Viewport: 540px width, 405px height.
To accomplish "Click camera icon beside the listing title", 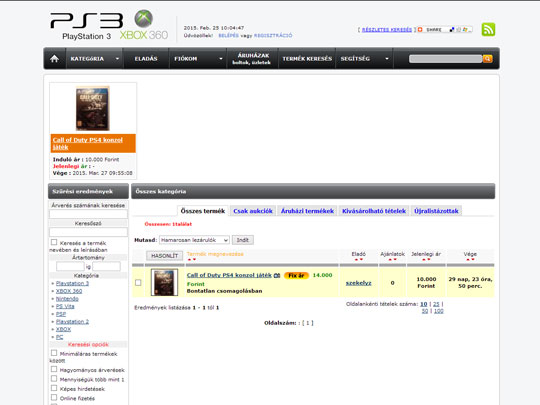I will point(277,275).
